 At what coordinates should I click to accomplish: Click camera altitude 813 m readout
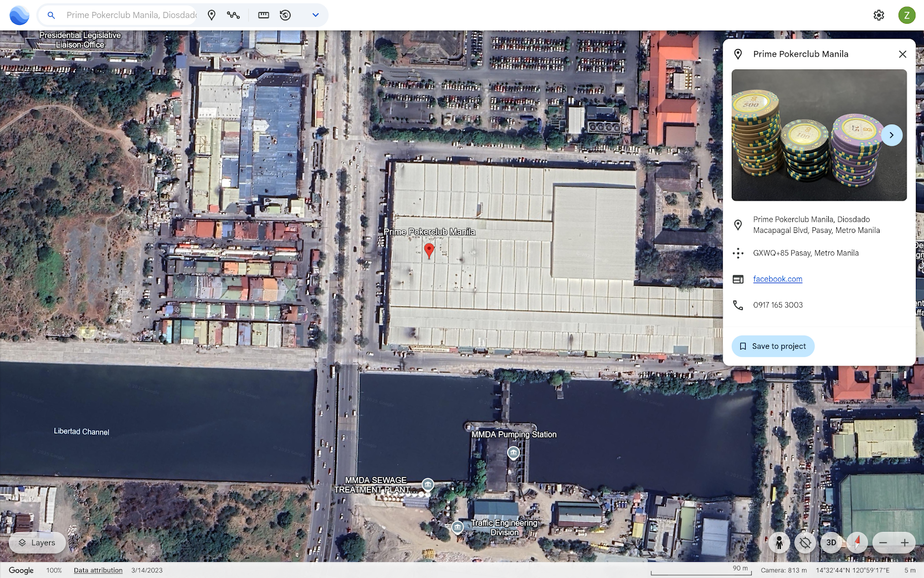pos(784,570)
